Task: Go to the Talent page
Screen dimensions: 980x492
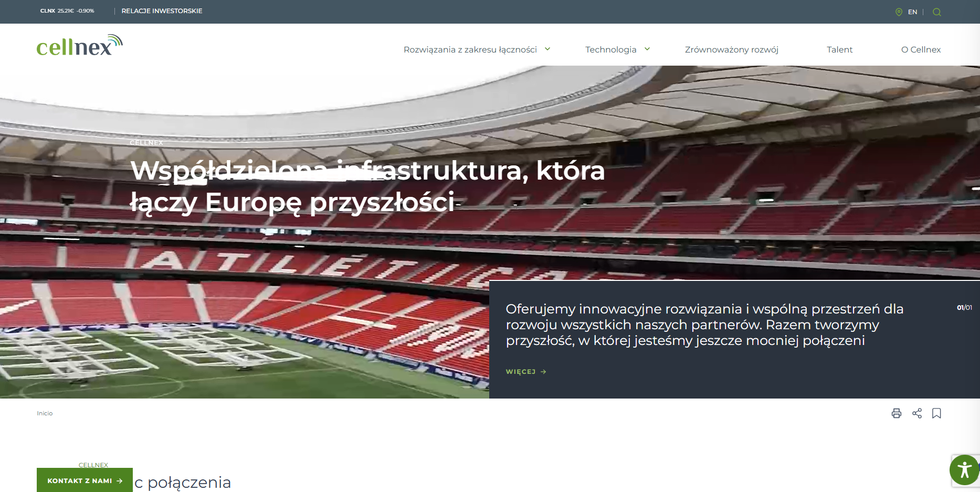Action: (x=839, y=49)
